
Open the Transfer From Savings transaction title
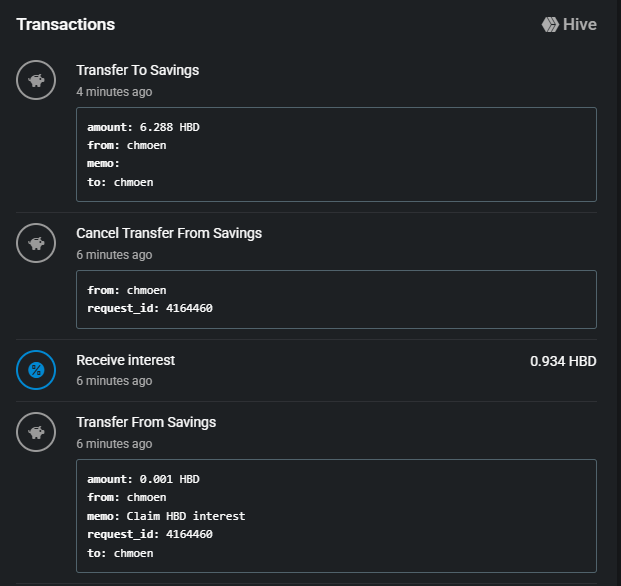pyautogui.click(x=146, y=422)
